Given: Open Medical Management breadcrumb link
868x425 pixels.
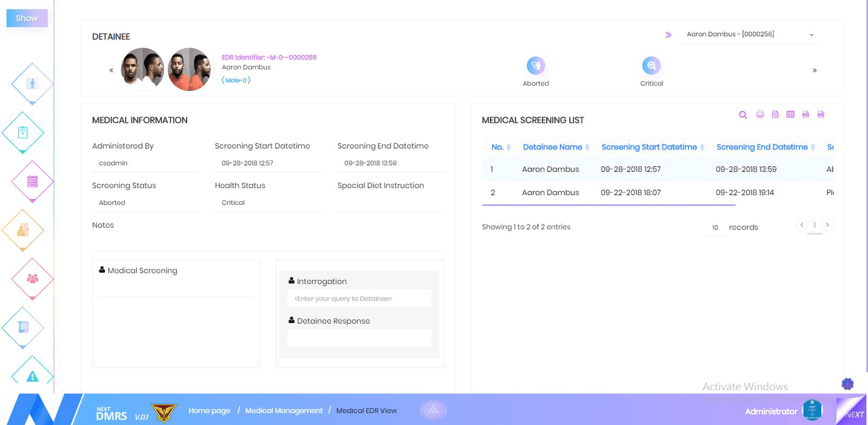Looking at the screenshot, I should pyautogui.click(x=284, y=411).
